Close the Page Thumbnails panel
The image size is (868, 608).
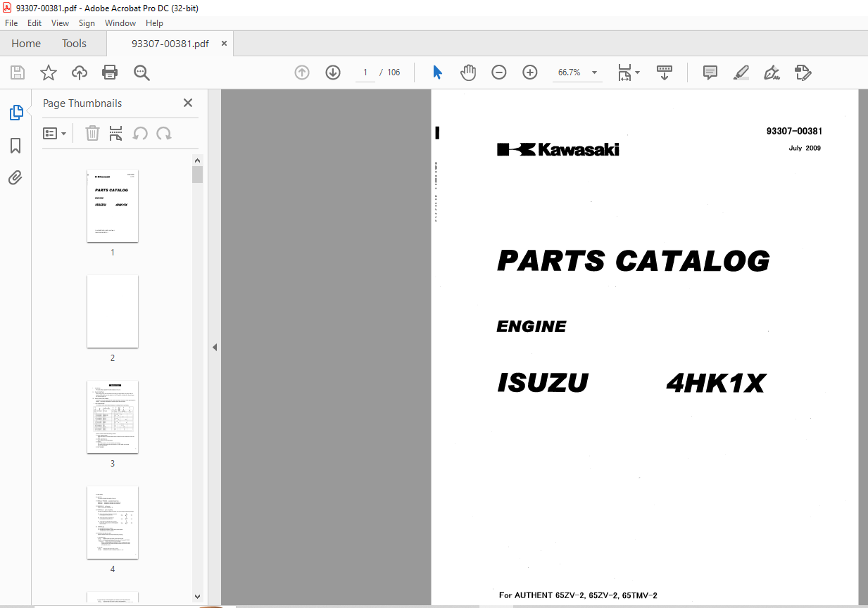click(188, 103)
